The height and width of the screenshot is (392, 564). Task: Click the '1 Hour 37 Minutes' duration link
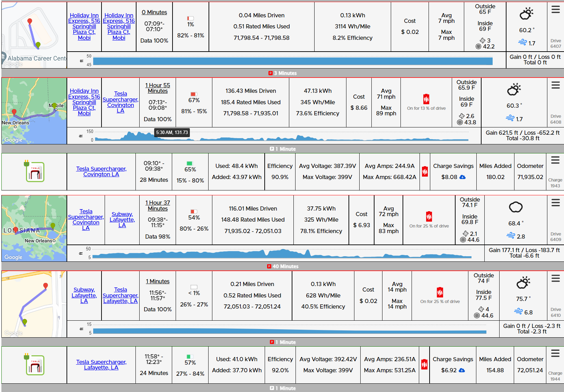tap(158, 205)
